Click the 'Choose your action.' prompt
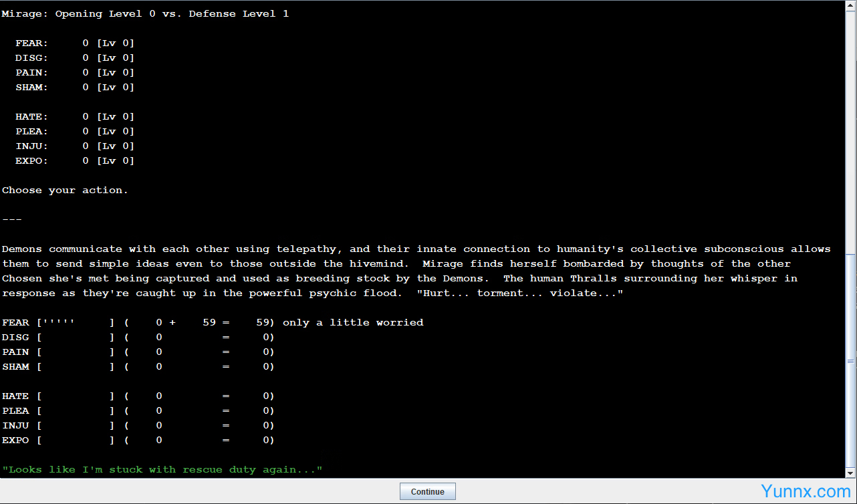 pos(65,191)
